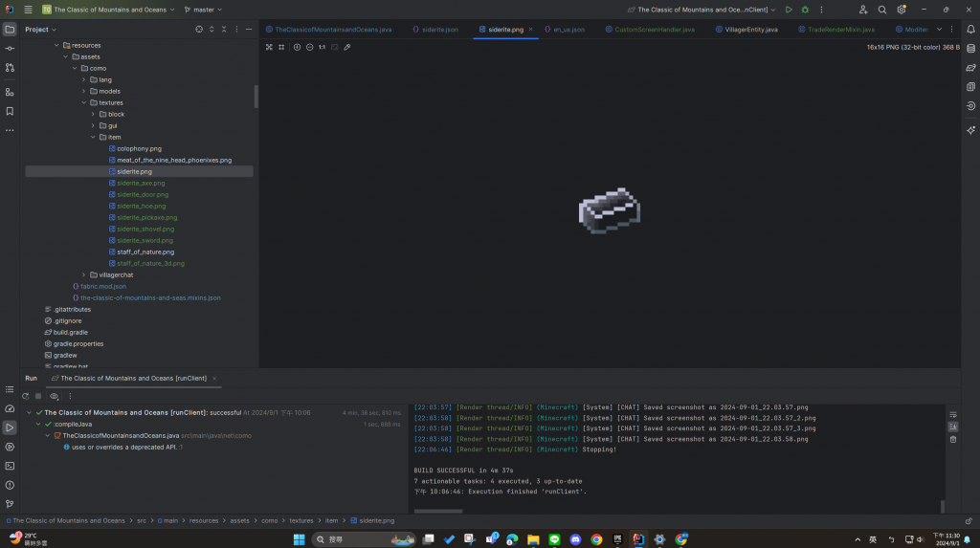Close the siderite.png tab
The width and height of the screenshot is (980, 548).
(x=530, y=30)
